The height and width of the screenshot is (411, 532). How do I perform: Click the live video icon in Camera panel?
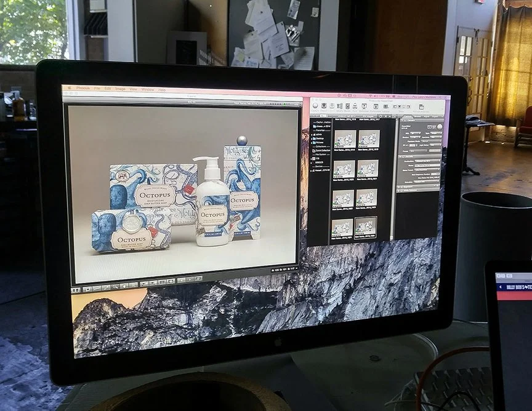point(430,127)
